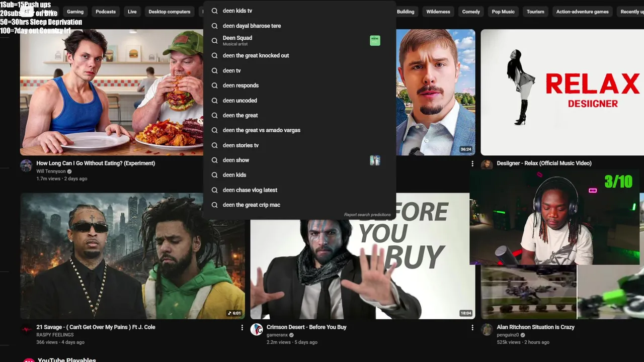Choose suggestion 'deen the great vs amado vargas'
The image size is (644, 362).
pyautogui.click(x=299, y=130)
